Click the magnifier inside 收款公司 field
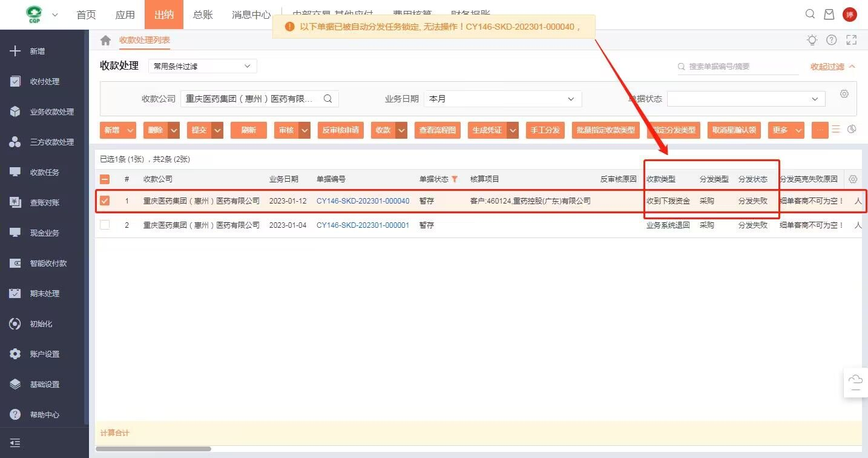 (327, 99)
